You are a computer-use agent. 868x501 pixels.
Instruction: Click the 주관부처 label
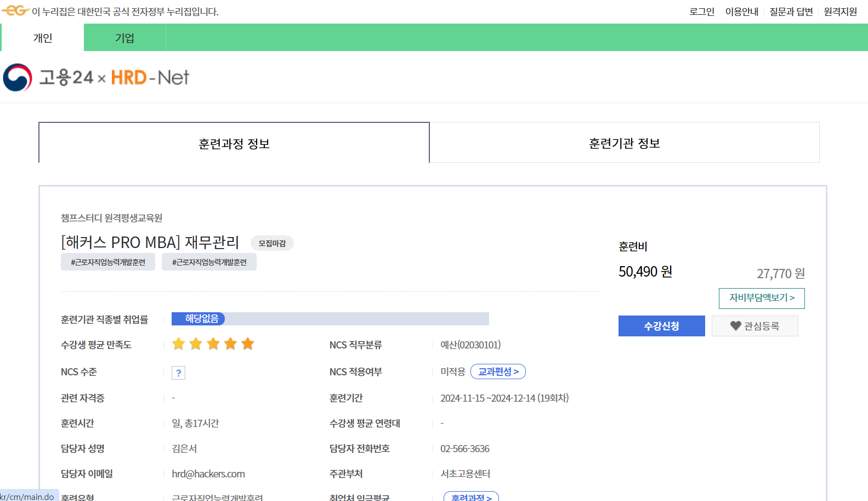pos(346,474)
